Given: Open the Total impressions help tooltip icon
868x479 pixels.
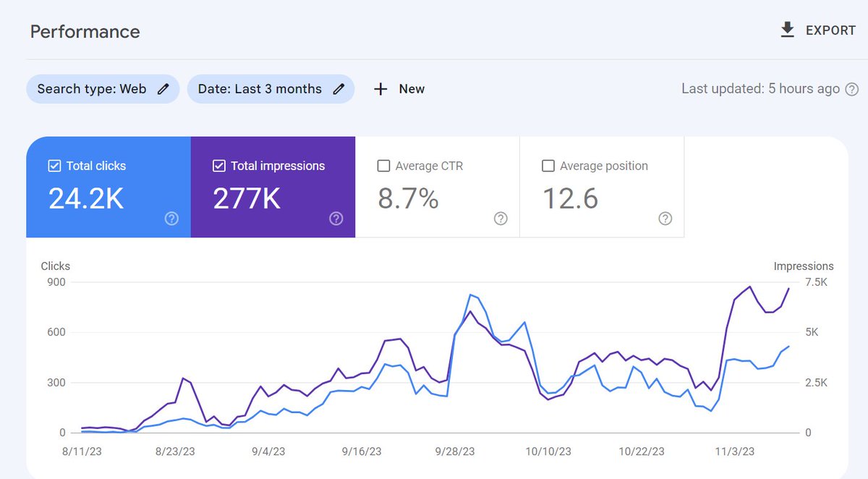Looking at the screenshot, I should point(336,219).
